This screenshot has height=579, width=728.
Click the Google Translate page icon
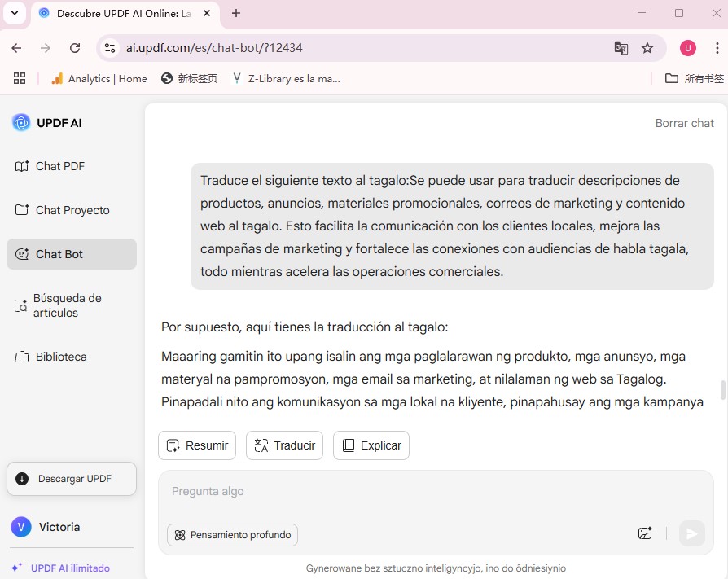621,48
